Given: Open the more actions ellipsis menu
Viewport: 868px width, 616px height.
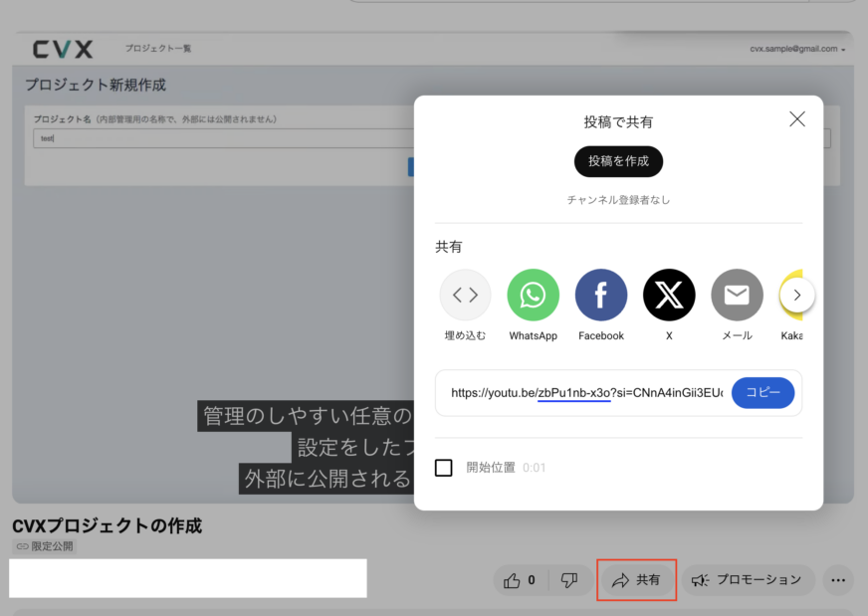Looking at the screenshot, I should [x=839, y=580].
